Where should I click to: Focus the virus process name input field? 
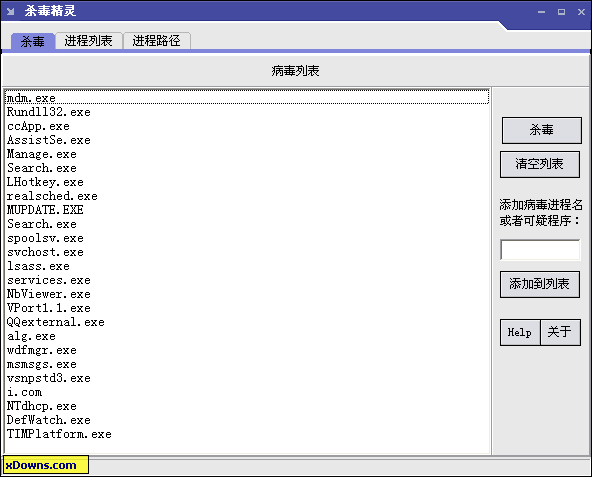(x=540, y=250)
